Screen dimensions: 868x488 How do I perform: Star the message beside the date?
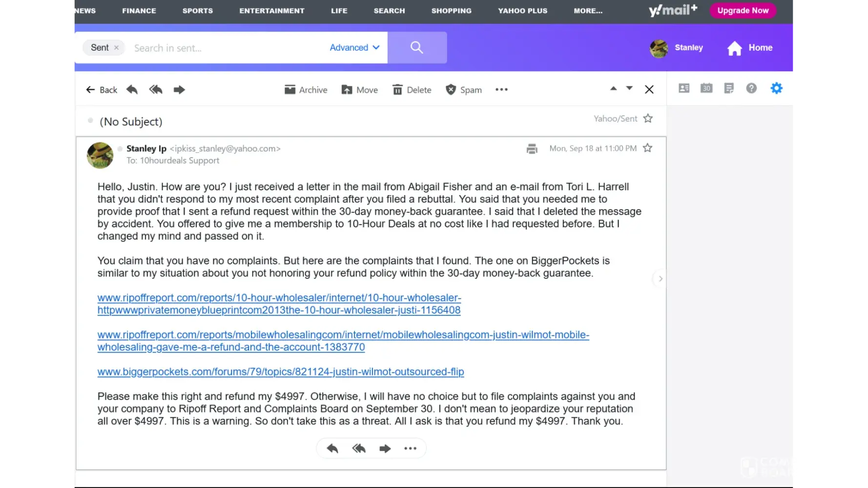647,148
